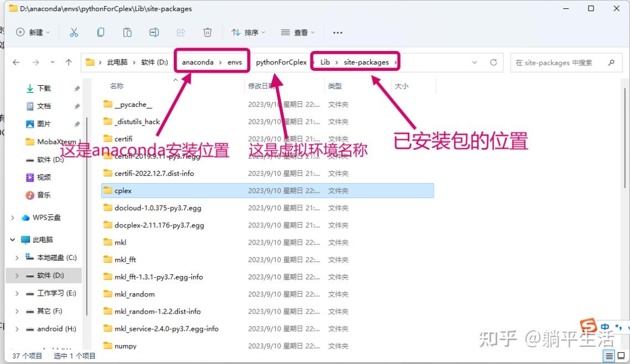The height and width of the screenshot is (364, 630).
Task: Open the 查看 (View) dropdown
Action: pyautogui.click(x=298, y=33)
